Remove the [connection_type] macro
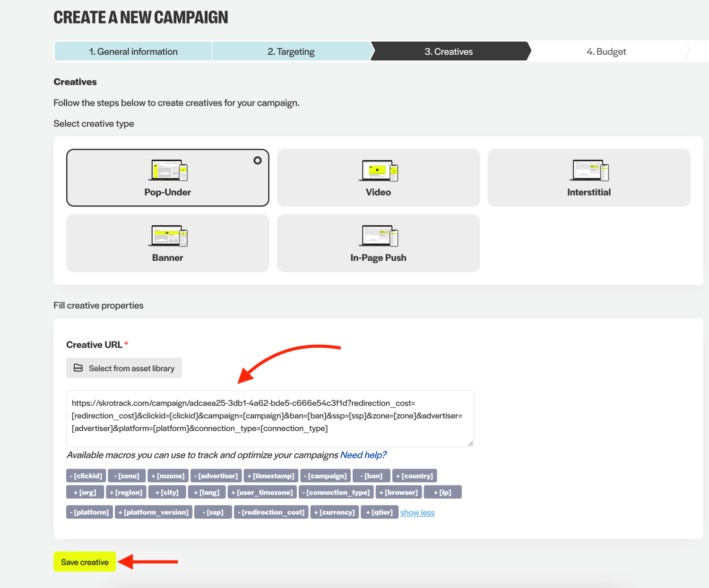The width and height of the screenshot is (709, 588). point(336,492)
